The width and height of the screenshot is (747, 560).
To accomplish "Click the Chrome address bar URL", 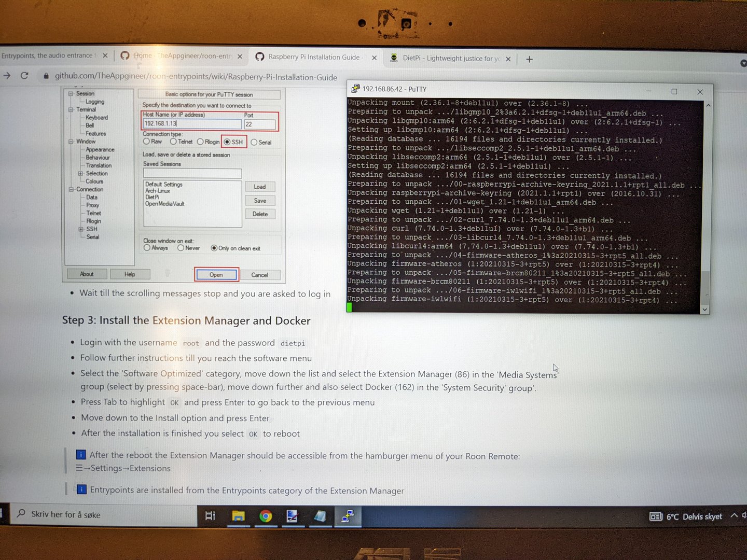I will click(196, 77).
